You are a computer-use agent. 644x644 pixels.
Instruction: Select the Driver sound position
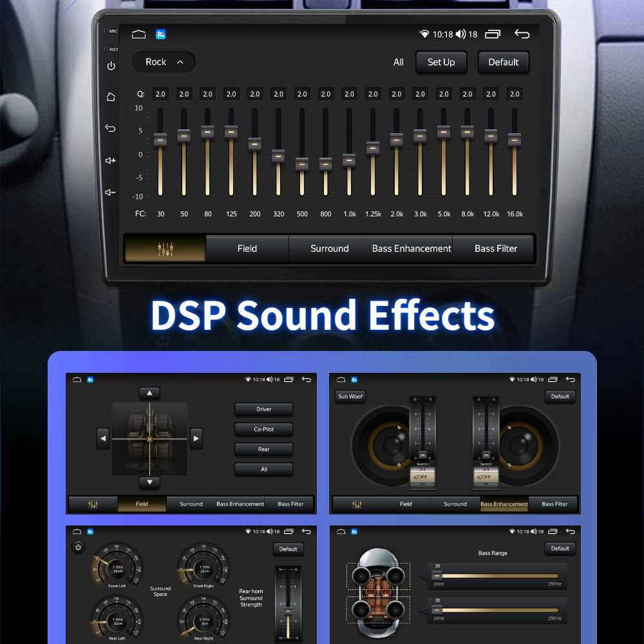pos(263,410)
